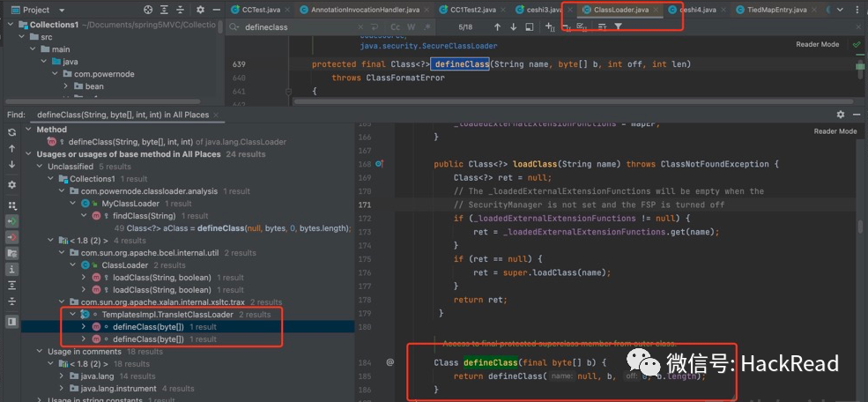Click the defineclass search input field
Image resolution: width=868 pixels, height=402 pixels.
[x=299, y=27]
